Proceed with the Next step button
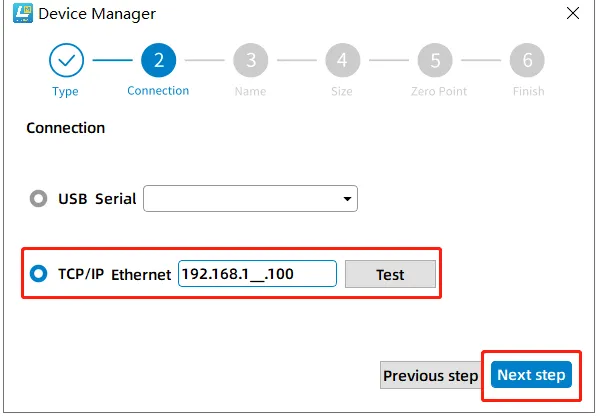The height and width of the screenshot is (418, 601). click(531, 376)
